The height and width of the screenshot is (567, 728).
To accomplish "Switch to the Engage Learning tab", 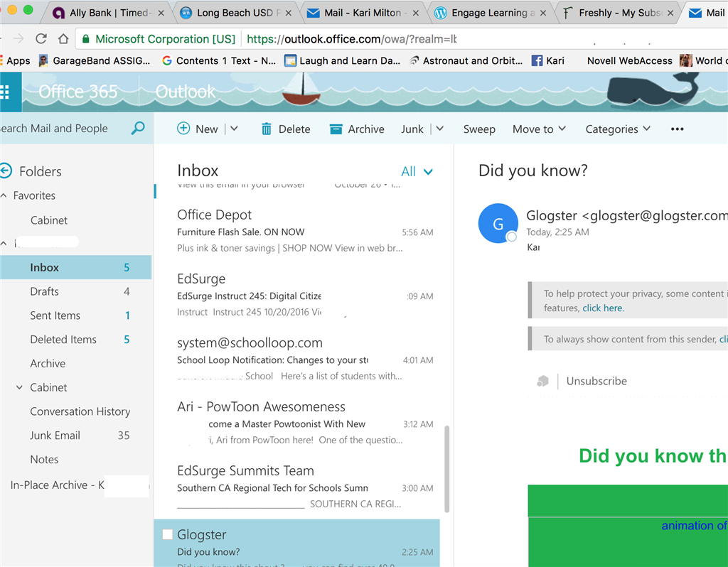I will [489, 13].
